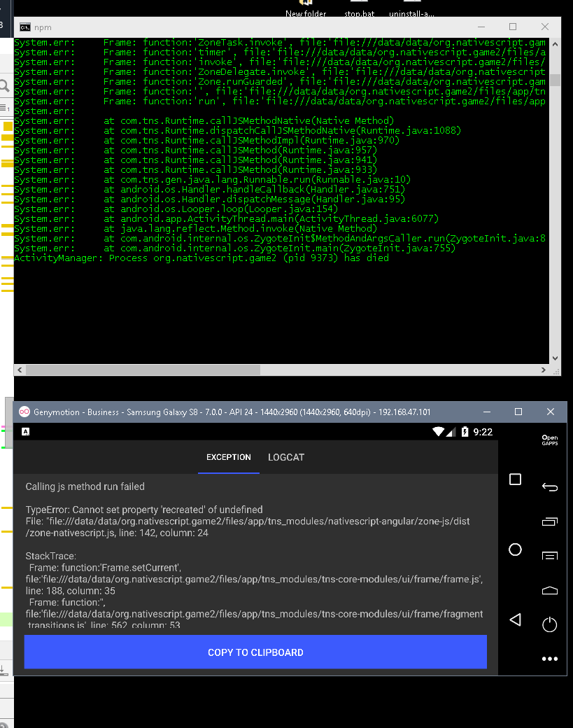Viewport: 573px width, 728px height.
Task: Open the uninstall-a desktop shortcut
Action: point(411,8)
